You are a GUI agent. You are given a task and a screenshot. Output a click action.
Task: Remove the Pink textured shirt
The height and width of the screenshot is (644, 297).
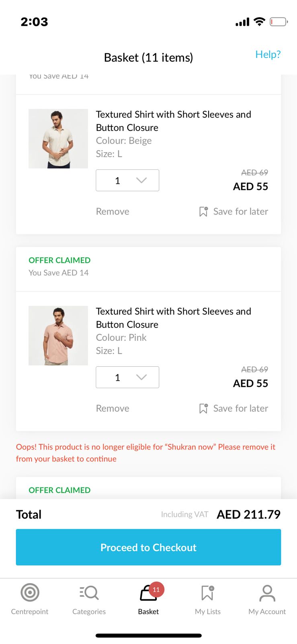click(x=113, y=409)
